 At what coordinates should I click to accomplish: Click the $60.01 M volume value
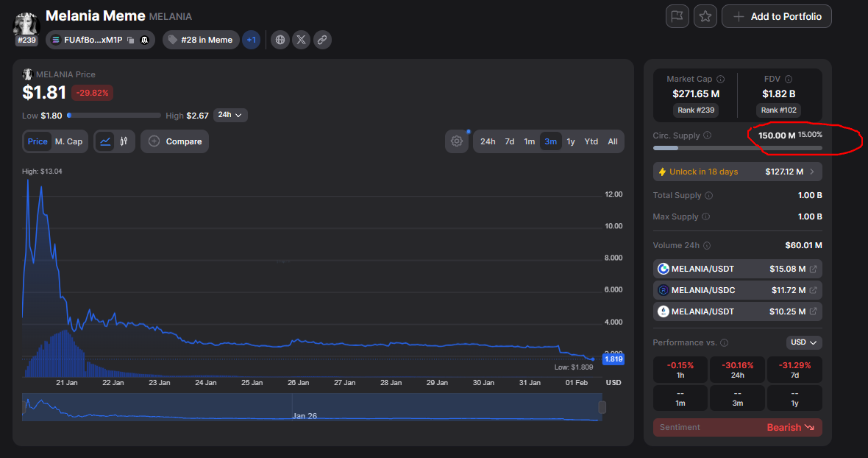(x=803, y=245)
